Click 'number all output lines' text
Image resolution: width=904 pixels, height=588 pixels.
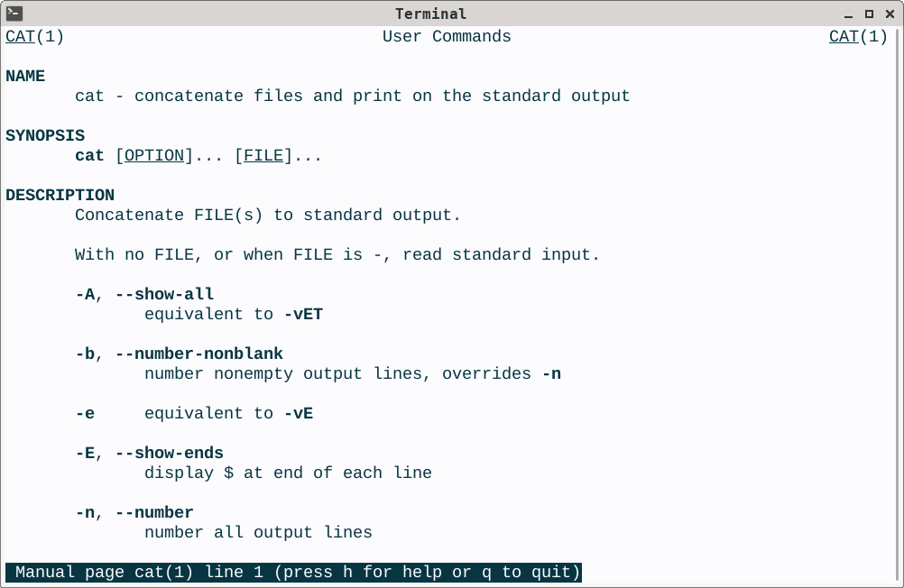(x=258, y=532)
